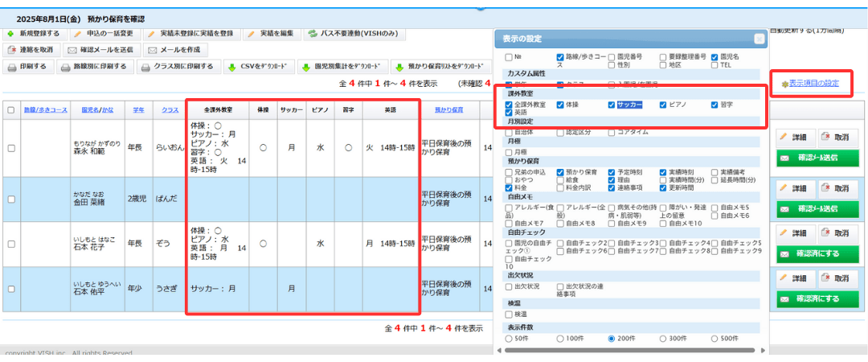Uncheck the 実績時刻 checkbox
Viewport: 868px width, 362px height.
click(x=663, y=172)
